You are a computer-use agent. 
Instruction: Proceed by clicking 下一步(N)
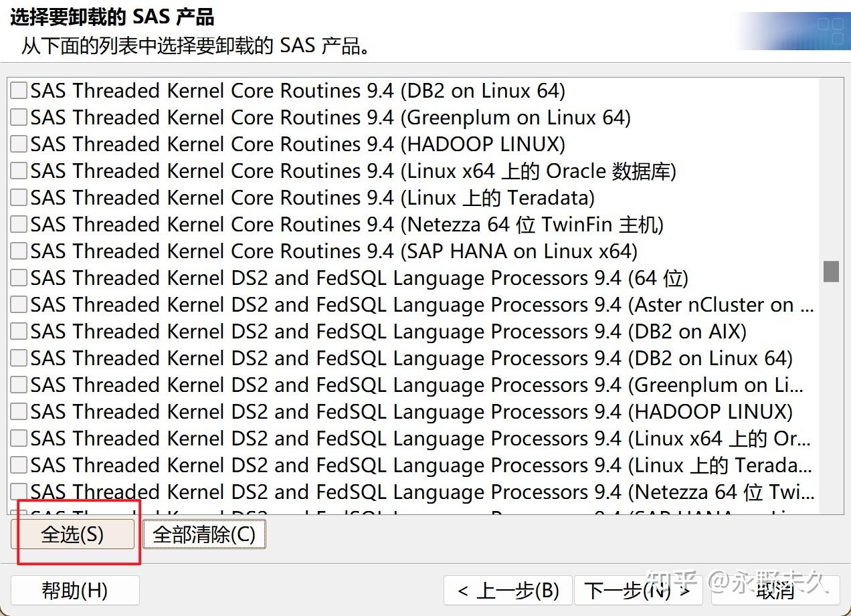click(638, 590)
